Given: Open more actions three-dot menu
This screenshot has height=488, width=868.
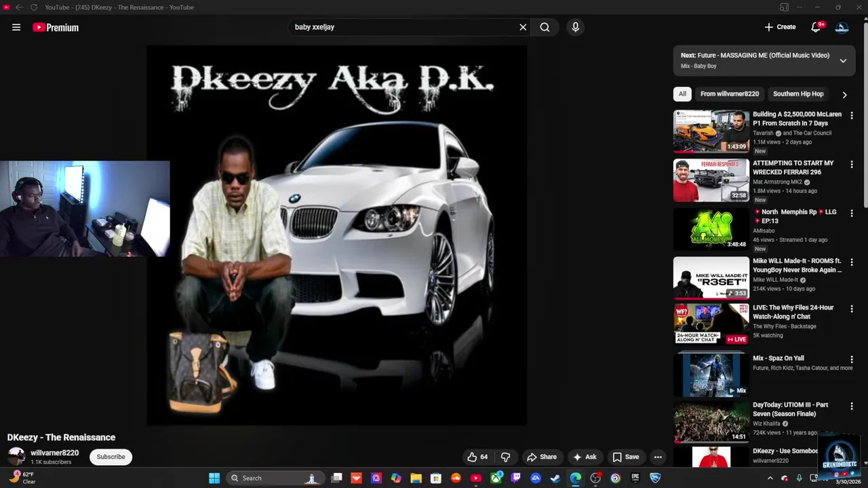Looking at the screenshot, I should (x=658, y=457).
